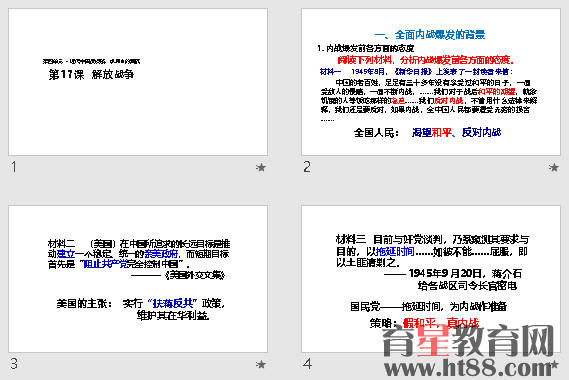Select slide 1 thumbnail titled 第17课 解放战争
This screenshot has height=380, width=569.
(x=138, y=82)
